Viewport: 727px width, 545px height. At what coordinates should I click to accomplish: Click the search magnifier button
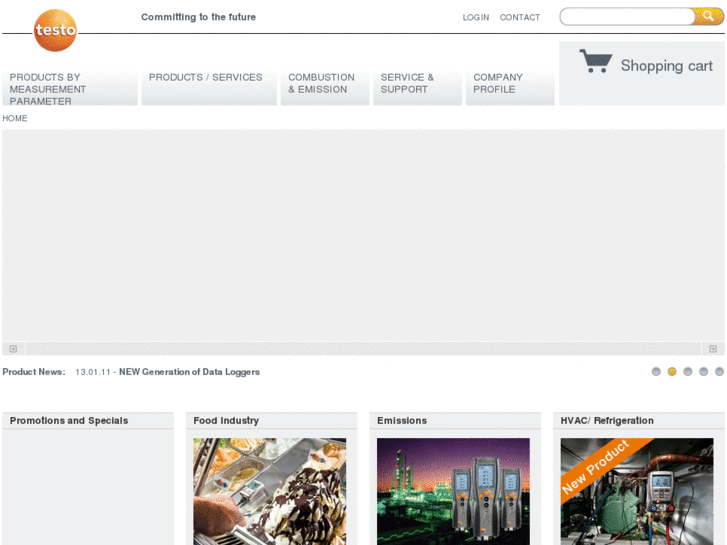(x=708, y=17)
